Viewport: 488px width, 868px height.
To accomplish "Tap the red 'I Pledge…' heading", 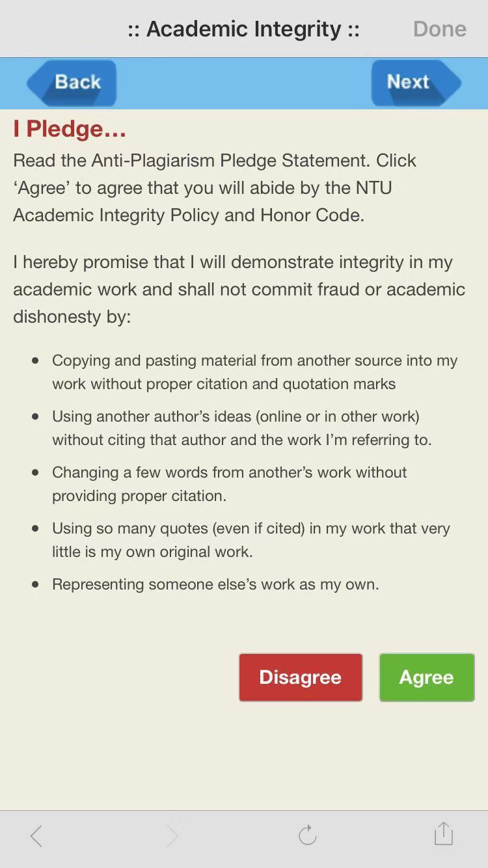I will [70, 129].
